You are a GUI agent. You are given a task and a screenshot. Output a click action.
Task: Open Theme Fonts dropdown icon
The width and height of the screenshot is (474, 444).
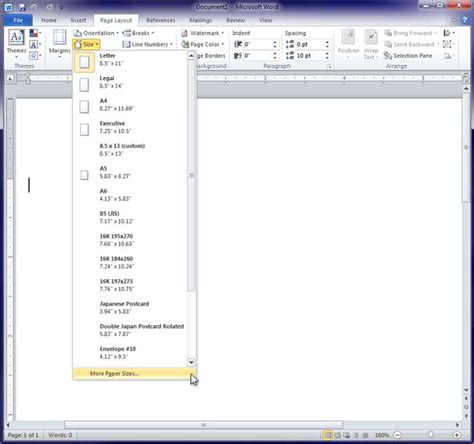35,44
